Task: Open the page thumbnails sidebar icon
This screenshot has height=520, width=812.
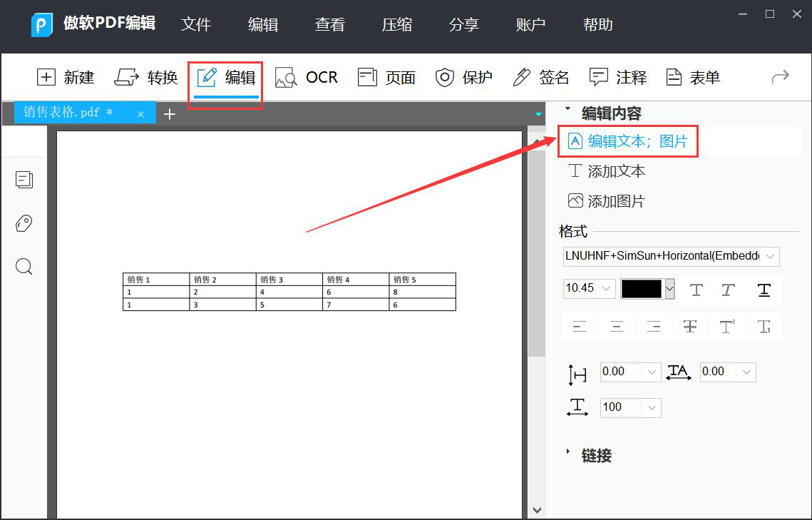Action: coord(24,180)
